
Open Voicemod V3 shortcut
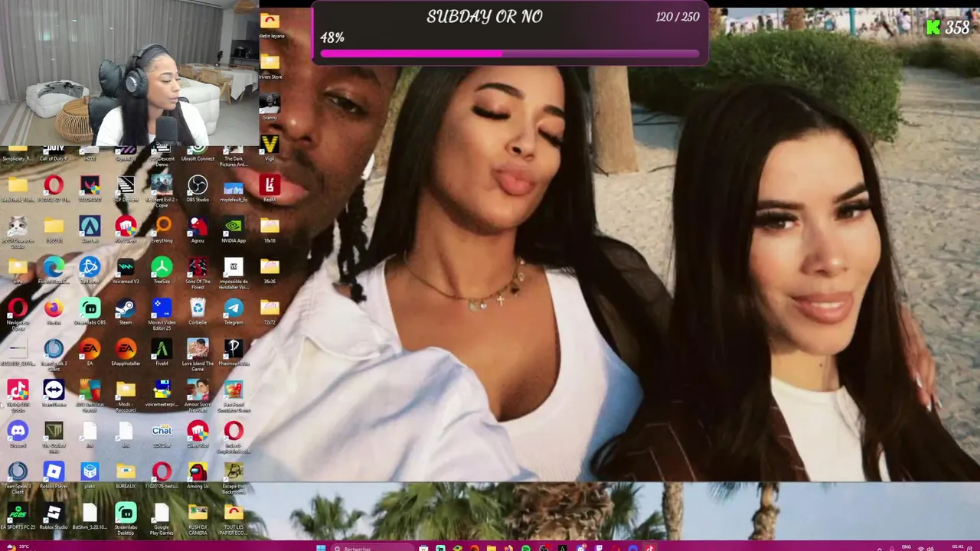126,271
